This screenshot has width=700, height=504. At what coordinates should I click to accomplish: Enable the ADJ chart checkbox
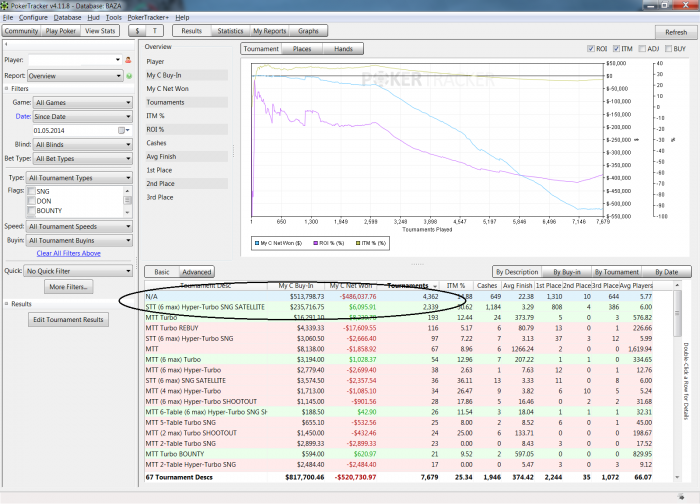coord(641,48)
